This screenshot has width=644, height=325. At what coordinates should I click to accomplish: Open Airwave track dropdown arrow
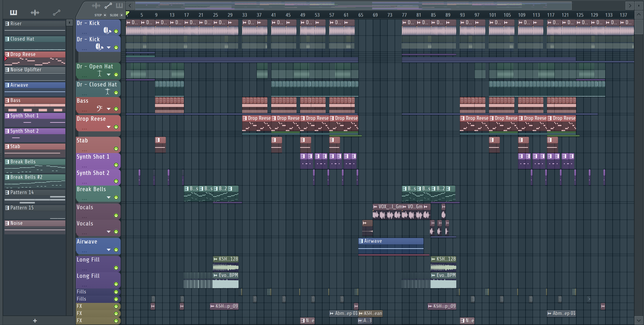(109, 250)
